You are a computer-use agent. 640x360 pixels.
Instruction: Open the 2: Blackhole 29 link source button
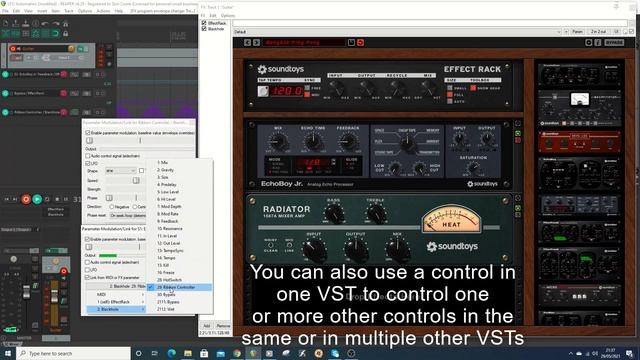[x=116, y=286]
